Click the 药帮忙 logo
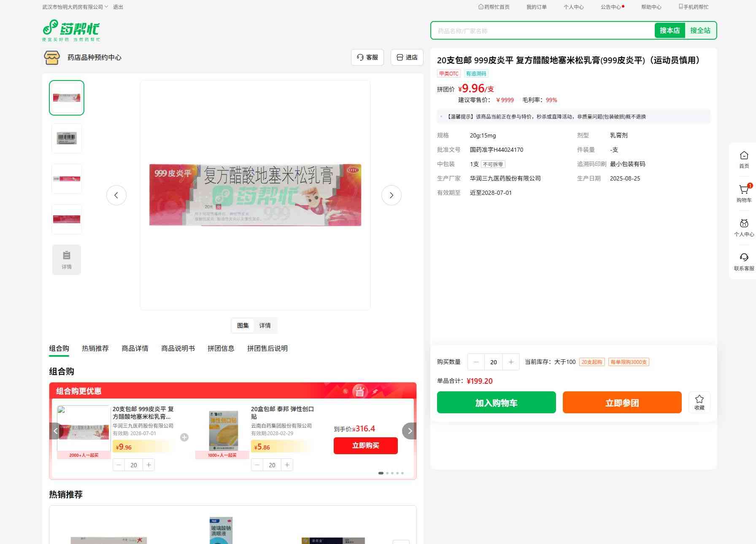This screenshot has height=544, width=756. coord(71,30)
